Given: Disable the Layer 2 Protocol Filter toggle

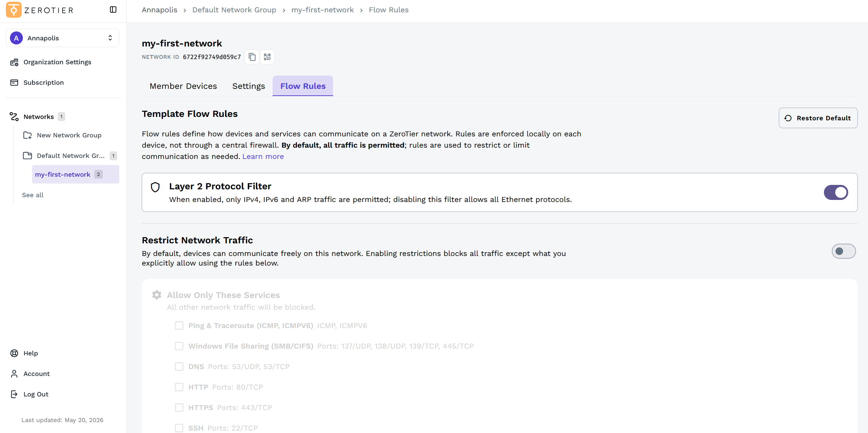Looking at the screenshot, I should 836,192.
